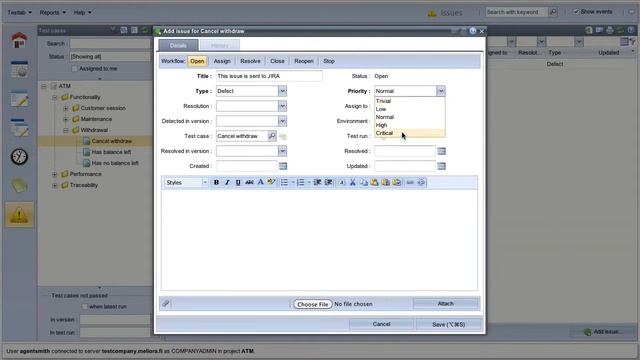Click the Attach button
Image resolution: width=640 pixels, height=360 pixels.
[x=445, y=303]
